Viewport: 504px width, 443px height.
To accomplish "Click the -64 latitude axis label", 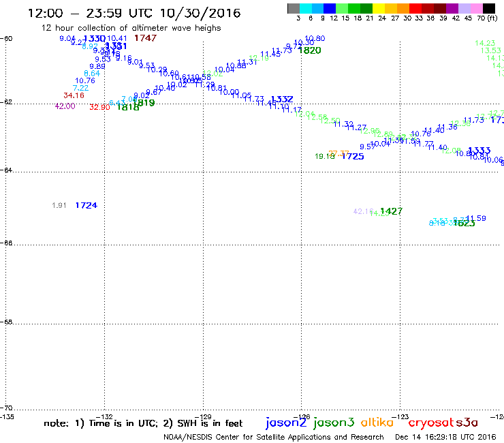I will coord(6,170).
